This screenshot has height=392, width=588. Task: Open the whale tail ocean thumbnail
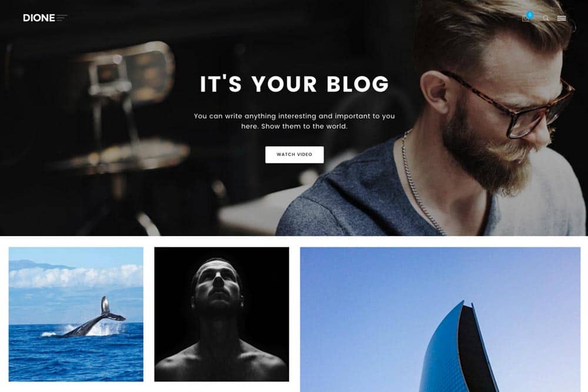(x=76, y=314)
